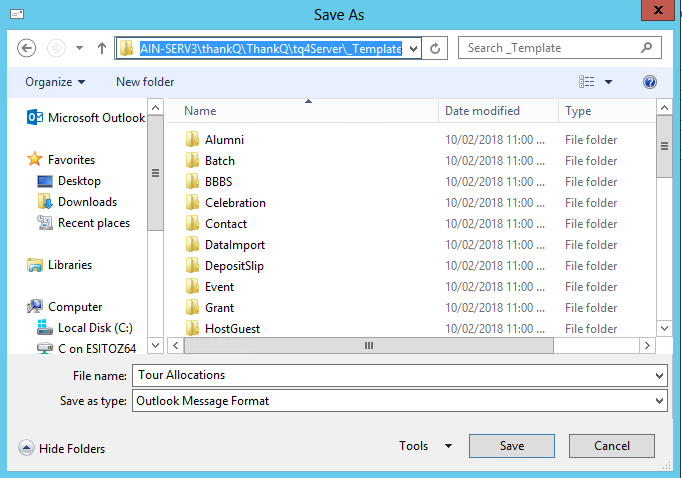Go up one folder level
Screen dimensions: 682x478
pos(102,48)
